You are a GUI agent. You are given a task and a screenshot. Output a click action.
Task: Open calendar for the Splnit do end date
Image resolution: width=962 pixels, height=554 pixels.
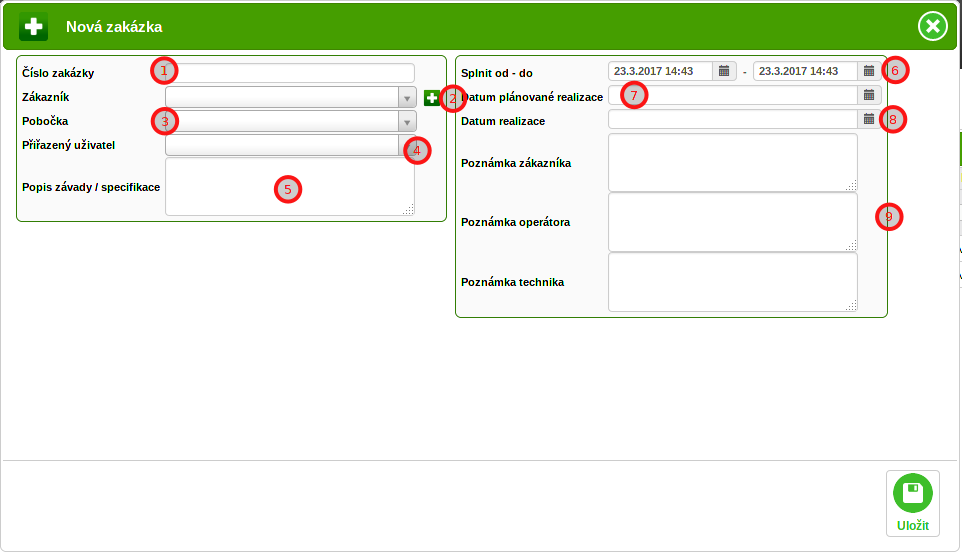869,71
